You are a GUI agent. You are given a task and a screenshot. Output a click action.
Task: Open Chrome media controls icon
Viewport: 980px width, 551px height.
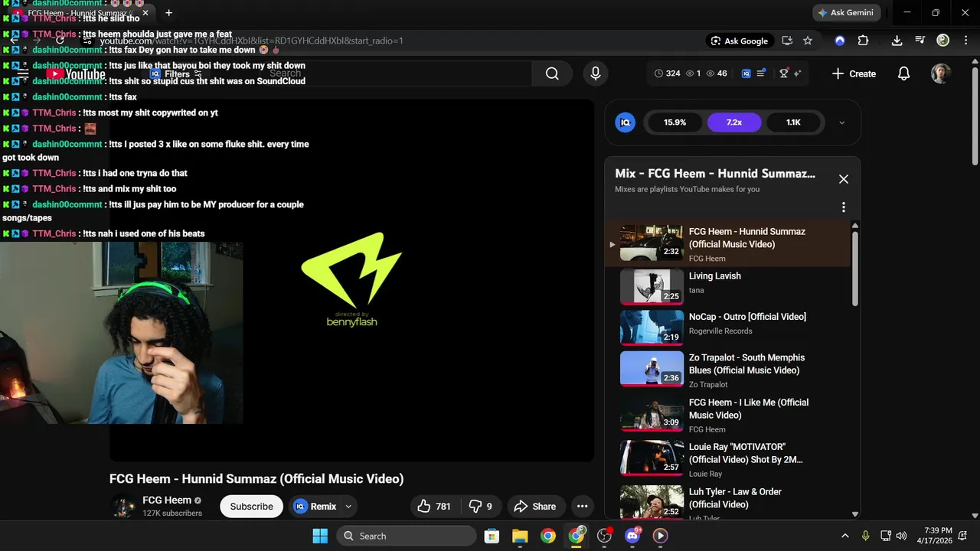920,41
